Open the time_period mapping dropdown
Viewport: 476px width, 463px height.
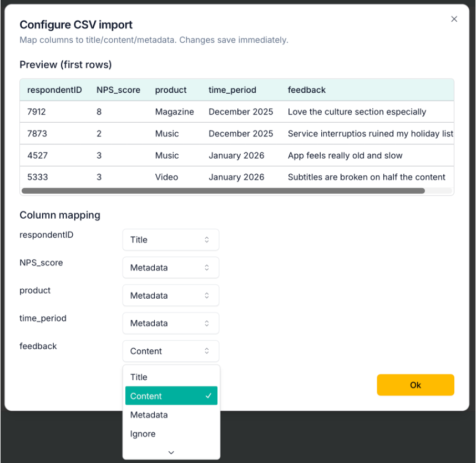click(x=170, y=323)
